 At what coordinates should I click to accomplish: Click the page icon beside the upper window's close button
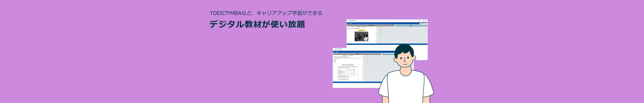pyautogui.click(x=424, y=21)
